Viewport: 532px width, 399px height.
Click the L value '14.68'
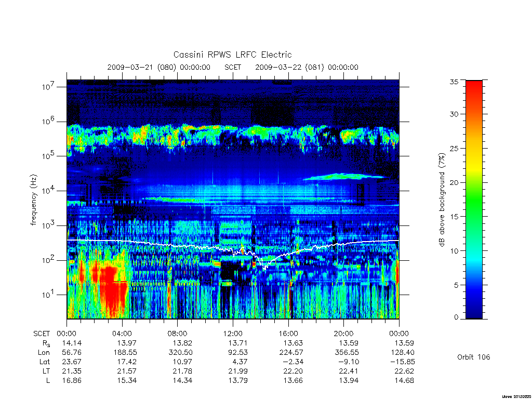point(404,380)
